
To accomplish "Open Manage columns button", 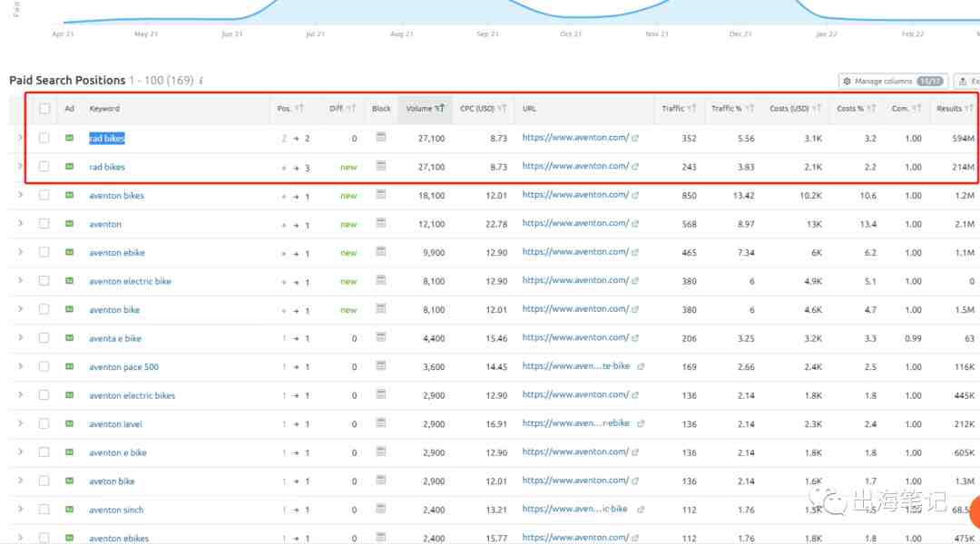I will pyautogui.click(x=893, y=82).
